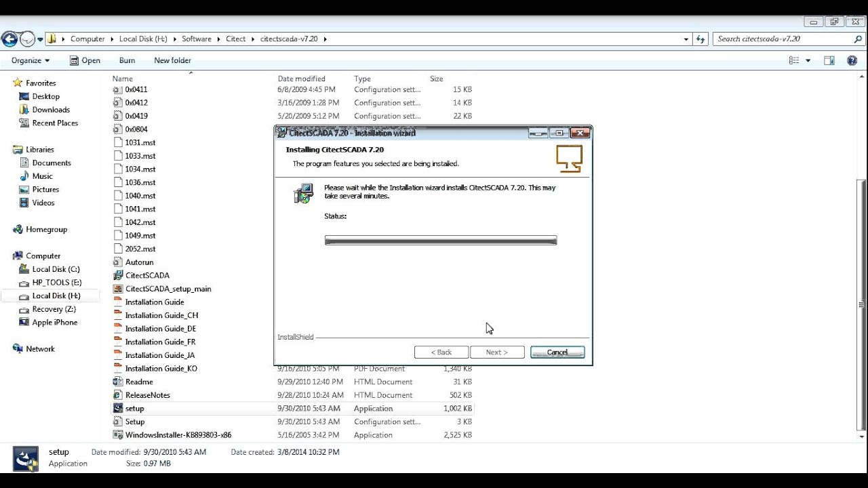Open the view options dropdown arrow
The height and width of the screenshot is (488, 868).
(x=808, y=60)
